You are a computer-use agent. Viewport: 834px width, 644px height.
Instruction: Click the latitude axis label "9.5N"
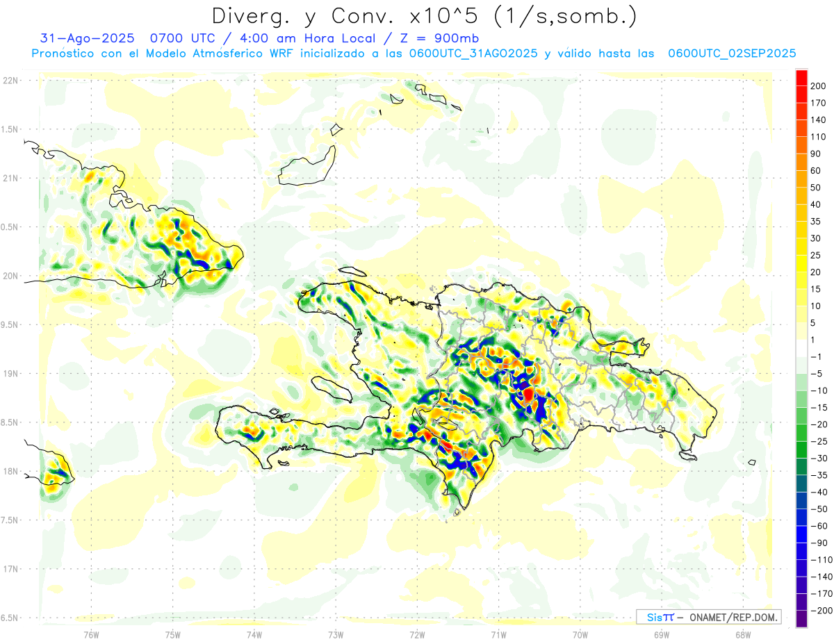click(x=10, y=324)
